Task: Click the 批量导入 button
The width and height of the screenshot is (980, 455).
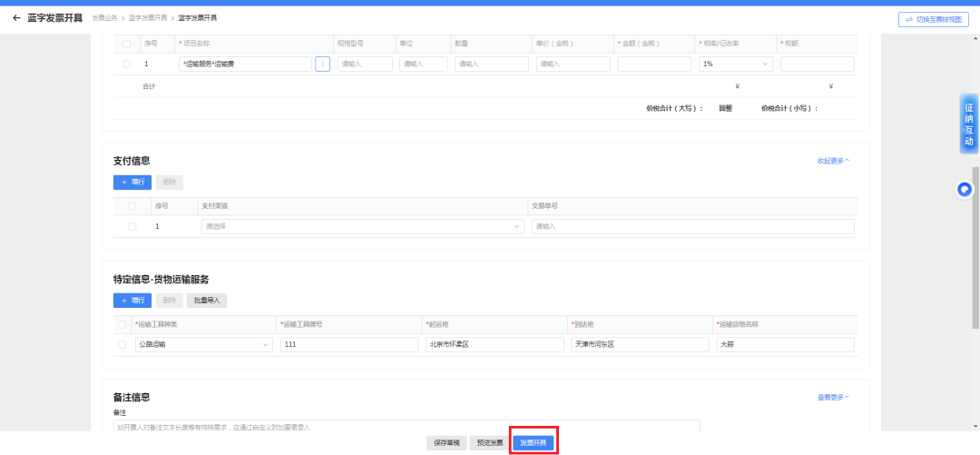Action: tap(207, 301)
